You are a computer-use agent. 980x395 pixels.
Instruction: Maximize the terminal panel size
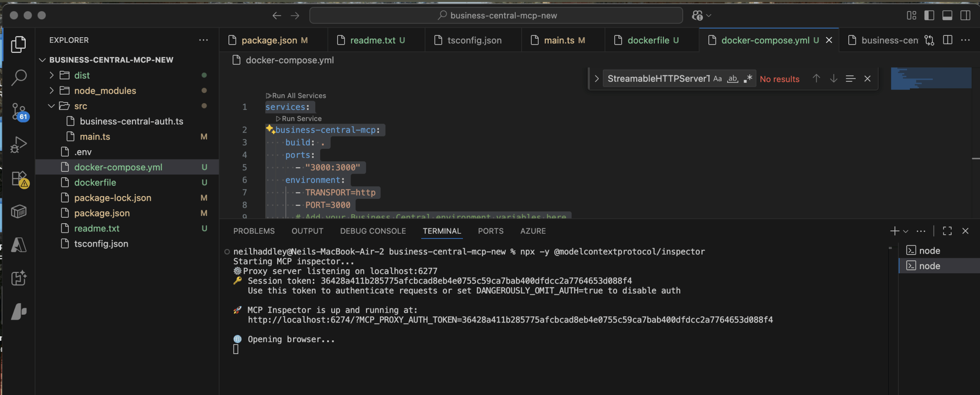947,231
